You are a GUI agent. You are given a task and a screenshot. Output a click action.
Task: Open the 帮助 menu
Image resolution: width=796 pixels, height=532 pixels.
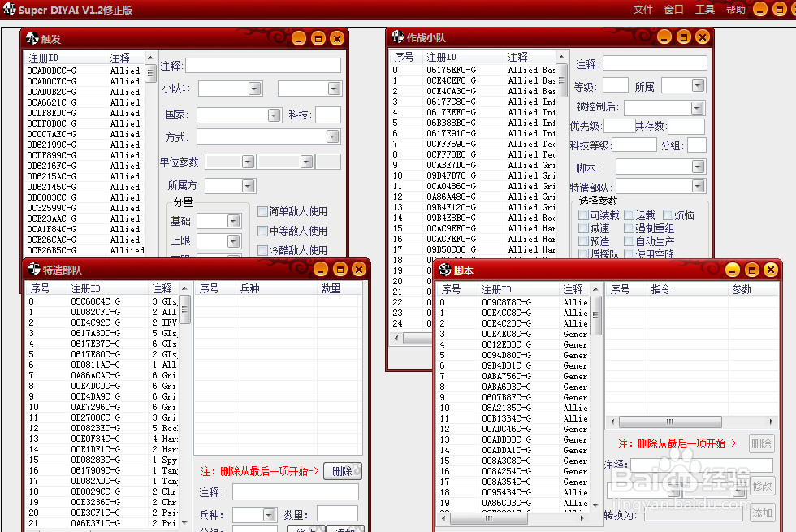(734, 10)
